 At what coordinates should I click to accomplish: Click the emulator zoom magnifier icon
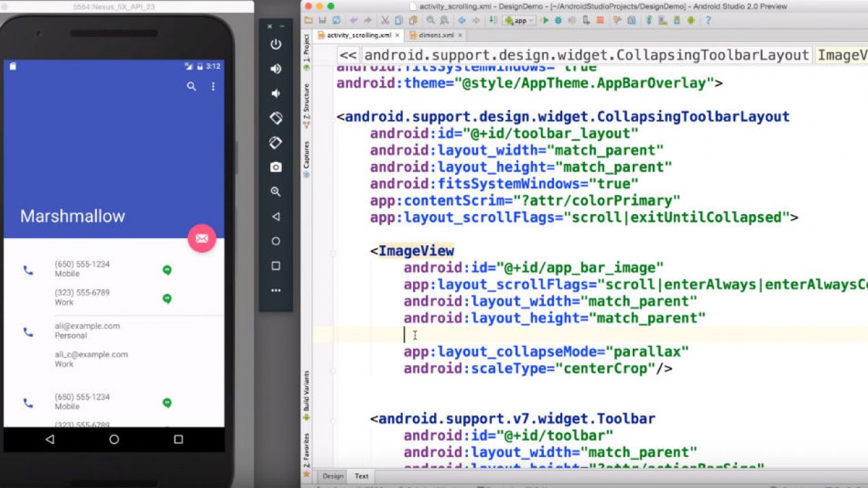(275, 192)
